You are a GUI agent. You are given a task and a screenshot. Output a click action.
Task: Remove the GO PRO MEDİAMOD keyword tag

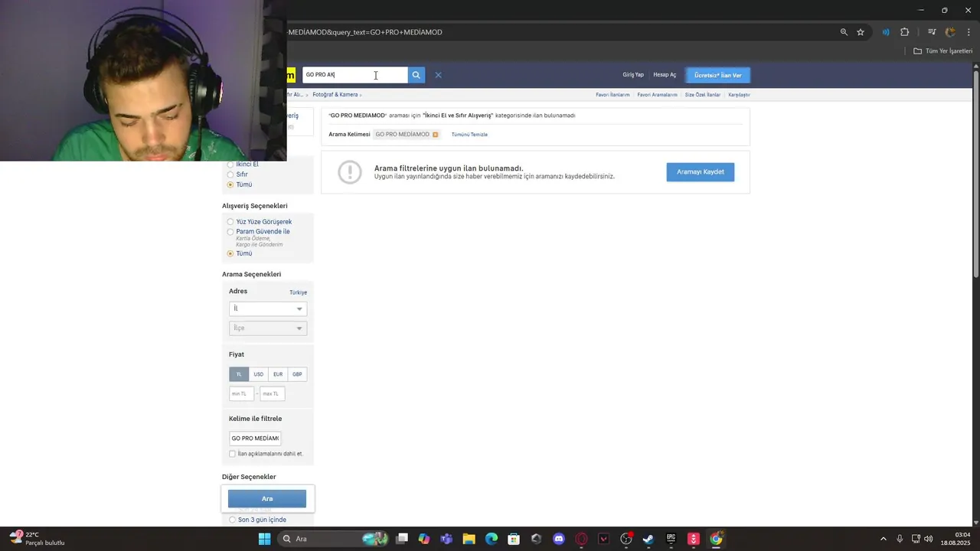435,135
